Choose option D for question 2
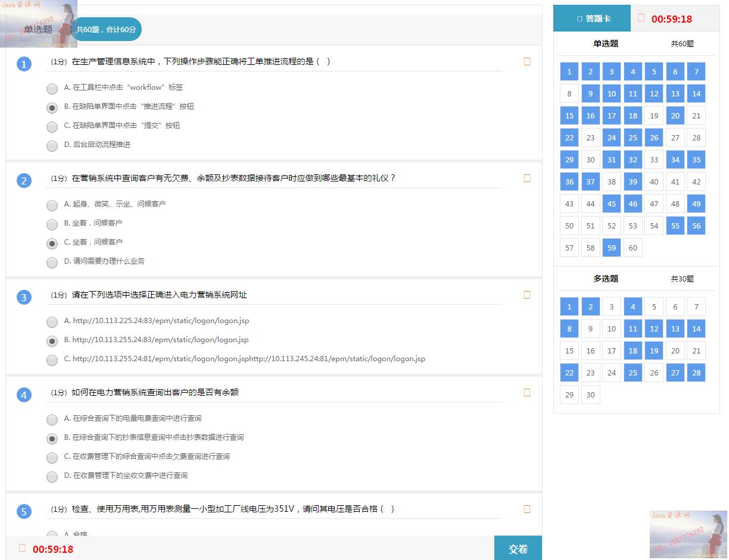Viewport: 729px width, 560px height. point(52,262)
